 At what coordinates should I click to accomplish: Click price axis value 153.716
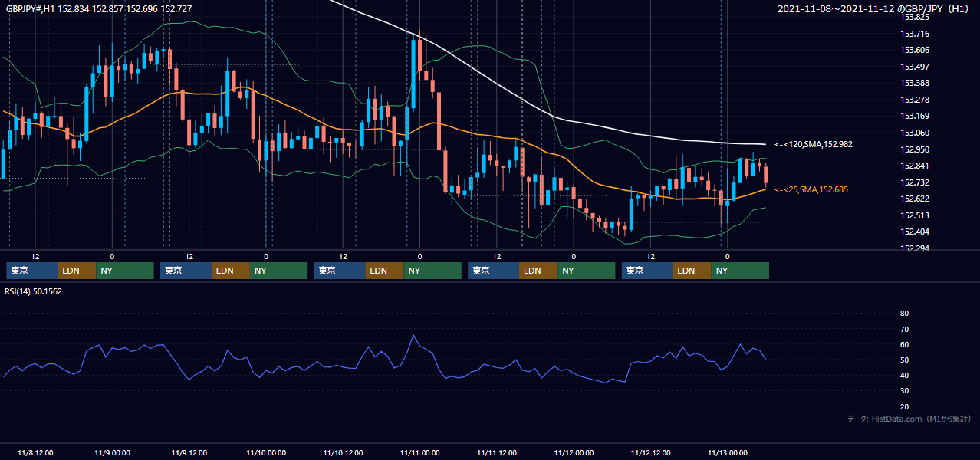(914, 34)
